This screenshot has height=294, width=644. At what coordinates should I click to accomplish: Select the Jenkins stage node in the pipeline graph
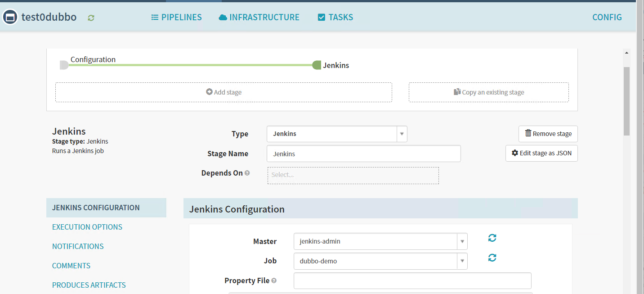pyautogui.click(x=317, y=65)
